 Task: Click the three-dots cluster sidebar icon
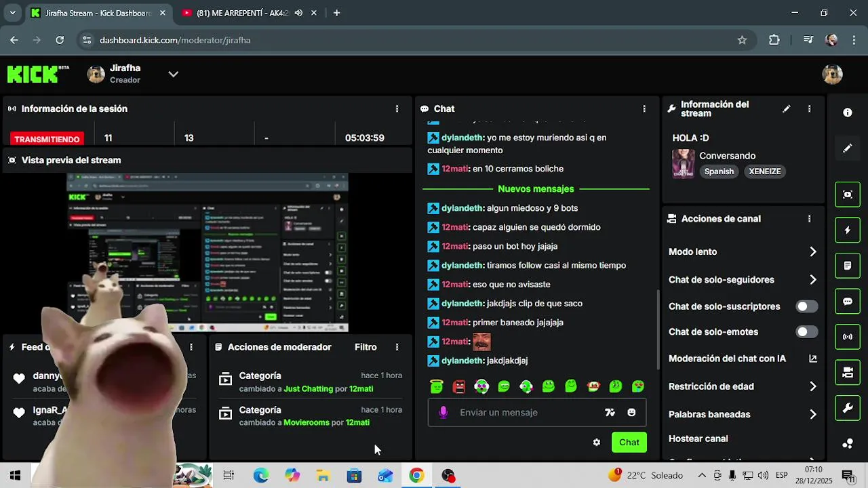pos(848,443)
